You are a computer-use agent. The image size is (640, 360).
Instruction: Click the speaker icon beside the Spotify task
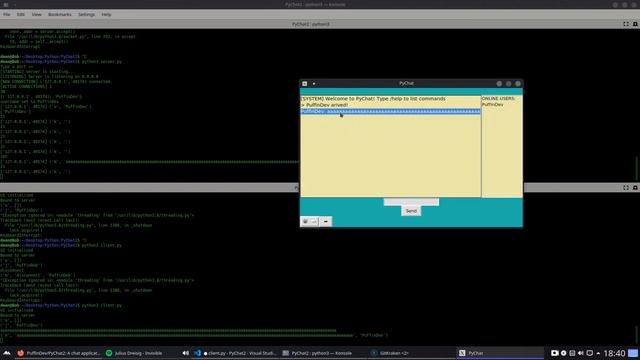(x=185, y=353)
